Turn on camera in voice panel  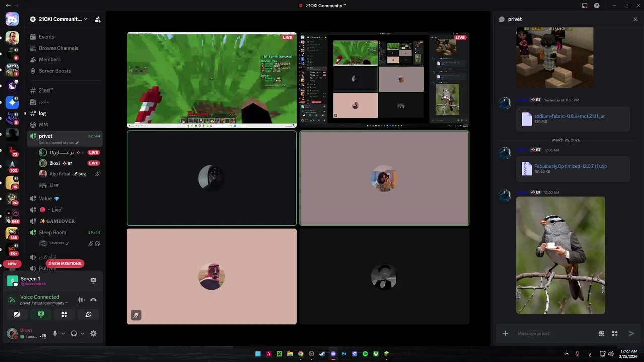(x=17, y=315)
